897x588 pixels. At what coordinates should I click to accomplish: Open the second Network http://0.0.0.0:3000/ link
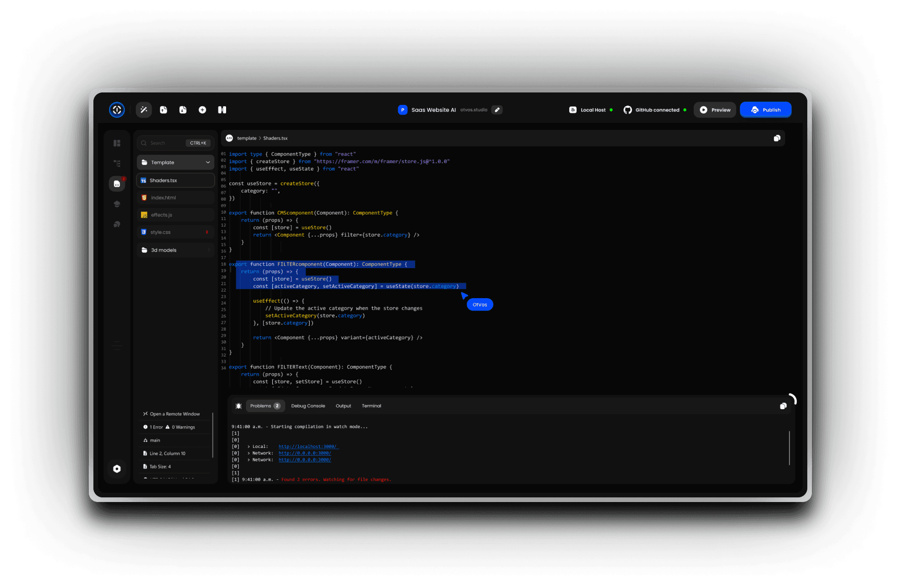point(305,460)
